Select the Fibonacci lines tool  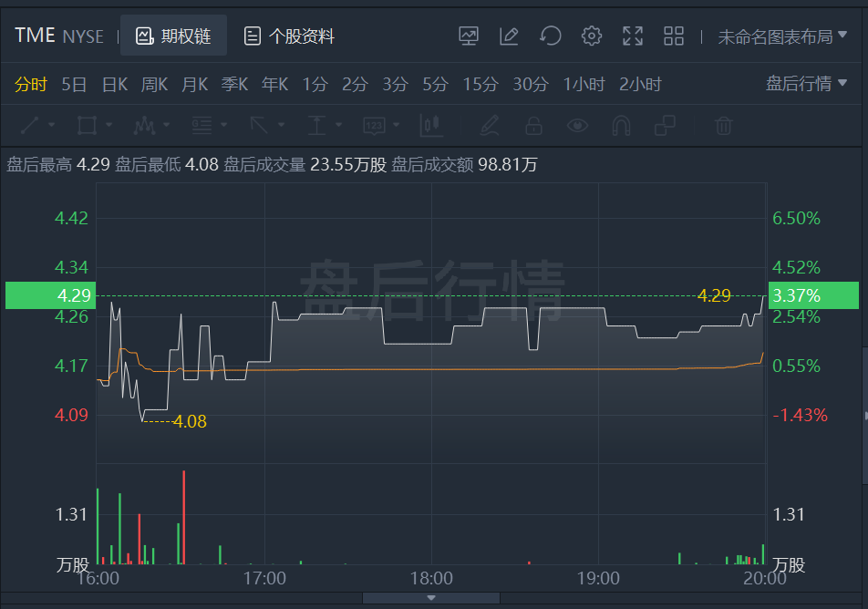point(202,126)
